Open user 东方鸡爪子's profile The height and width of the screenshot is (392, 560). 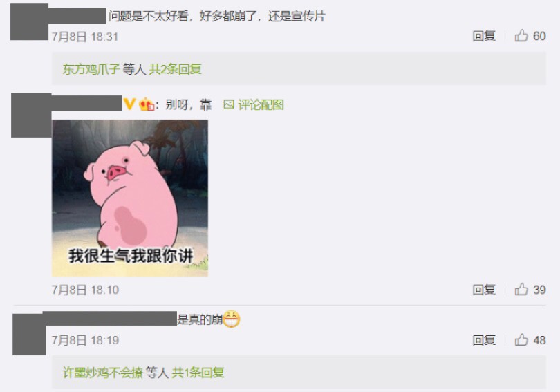point(91,69)
